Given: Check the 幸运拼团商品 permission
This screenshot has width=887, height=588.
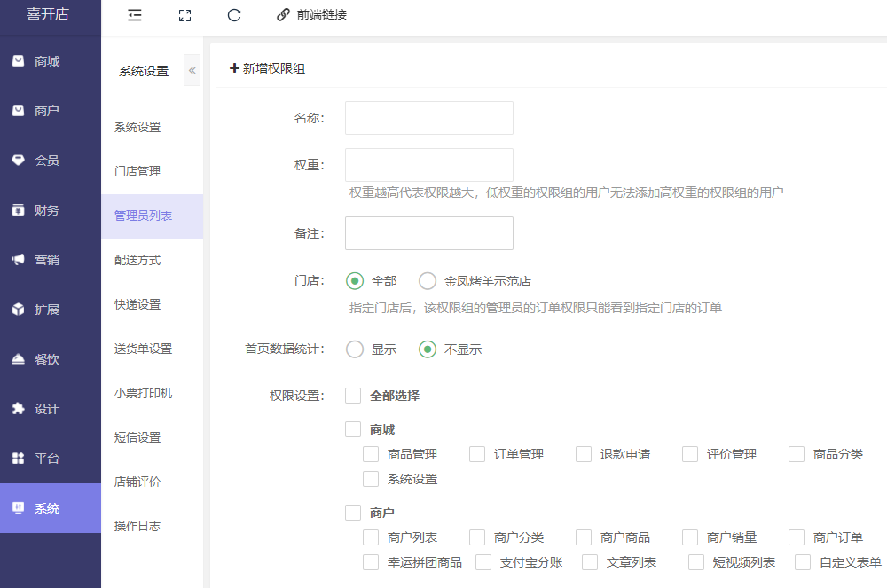Looking at the screenshot, I should [x=371, y=562].
